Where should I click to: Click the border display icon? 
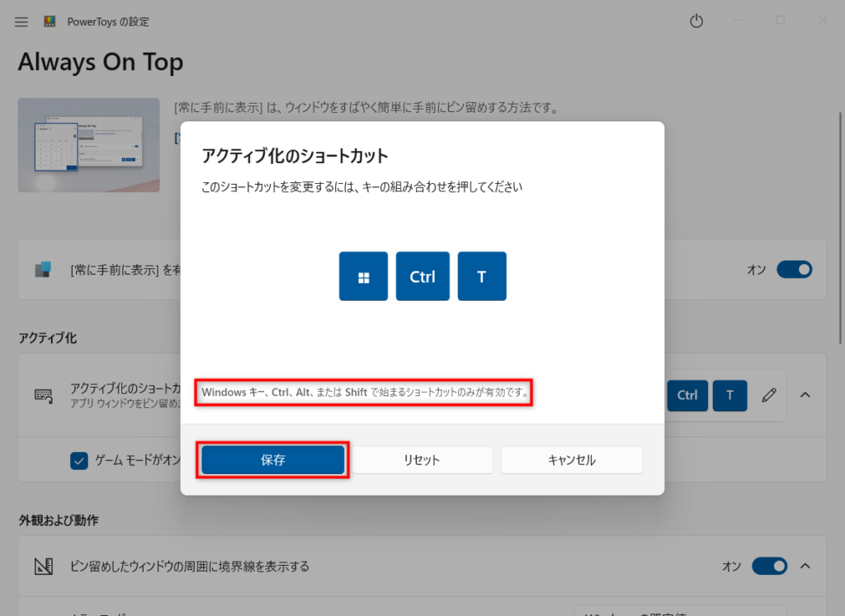[44, 566]
